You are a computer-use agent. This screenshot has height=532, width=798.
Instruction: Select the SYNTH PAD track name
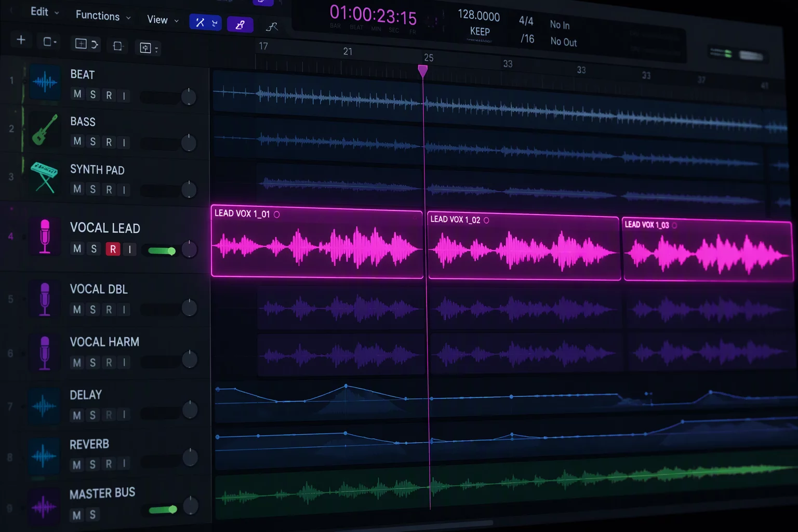97,170
